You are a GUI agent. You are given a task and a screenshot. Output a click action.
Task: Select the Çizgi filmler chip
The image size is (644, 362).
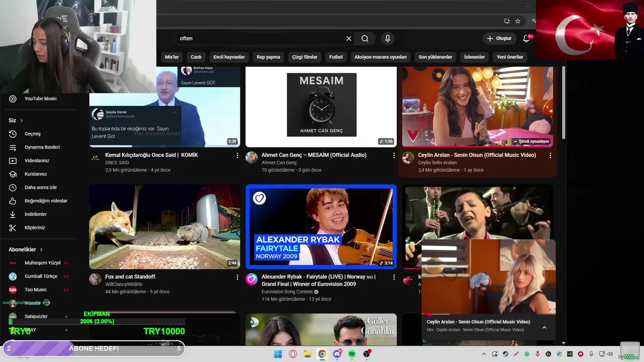coord(305,57)
